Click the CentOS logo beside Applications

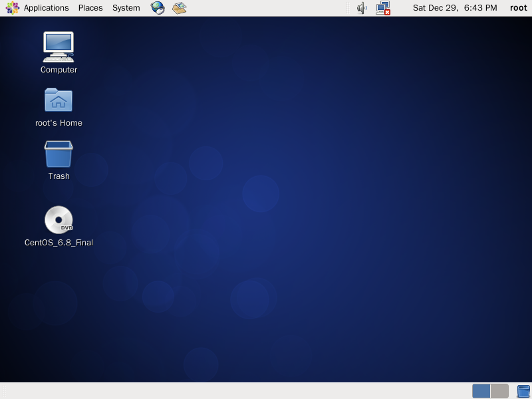click(x=13, y=8)
